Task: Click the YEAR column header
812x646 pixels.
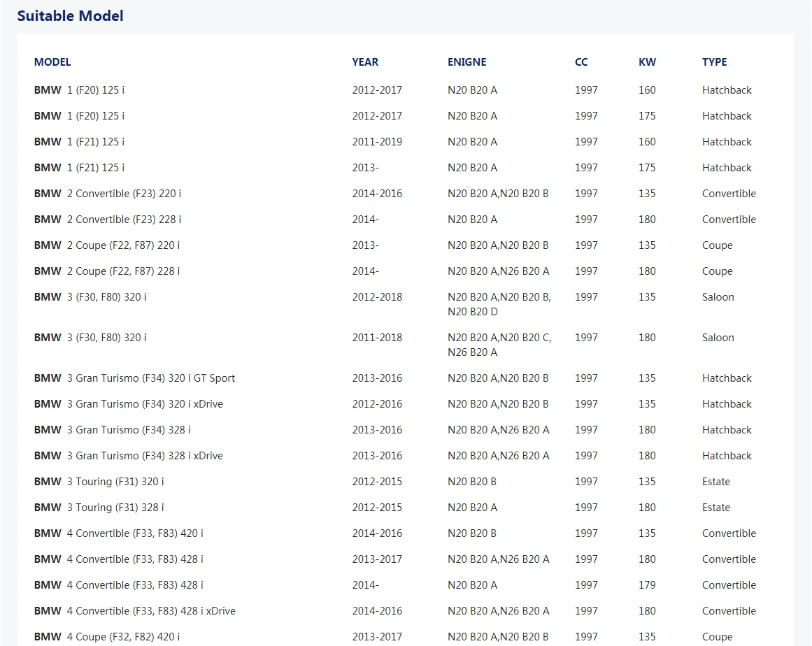Action: pyautogui.click(x=365, y=62)
